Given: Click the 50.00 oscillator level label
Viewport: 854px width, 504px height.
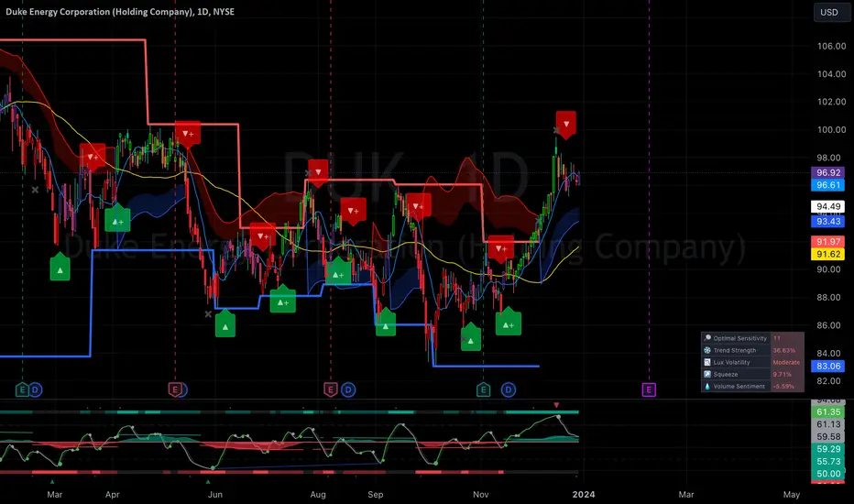Looking at the screenshot, I should tap(827, 474).
